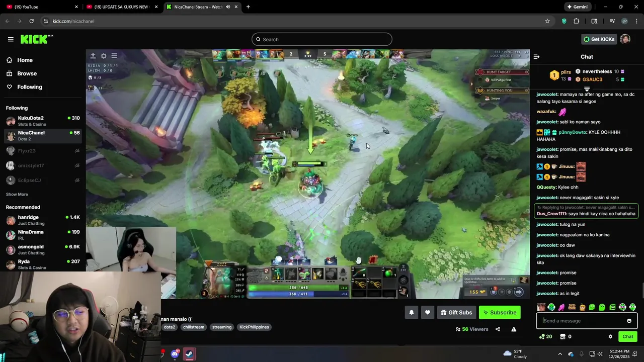Focus the Send a message field
Image resolution: width=644 pixels, height=362 pixels.
tap(587, 321)
